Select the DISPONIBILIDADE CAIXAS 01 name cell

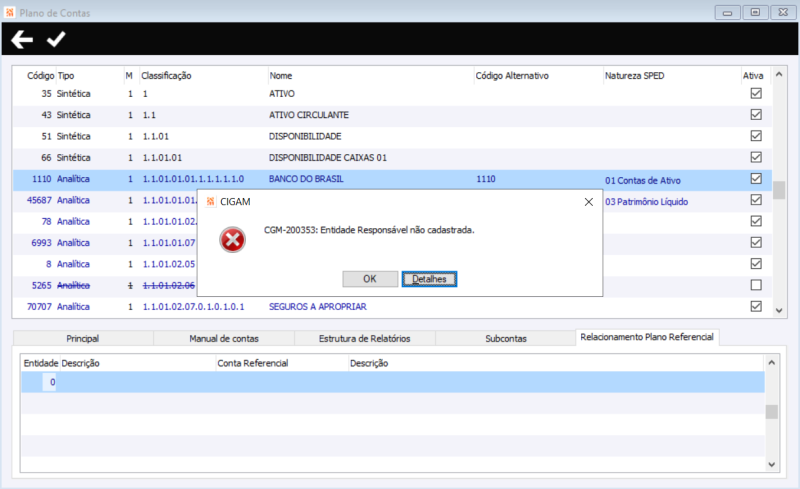(328, 157)
